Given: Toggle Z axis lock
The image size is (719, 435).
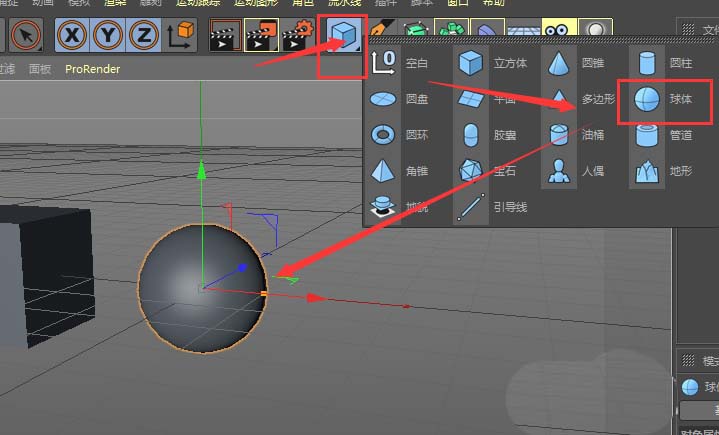Looking at the screenshot, I should (144, 35).
